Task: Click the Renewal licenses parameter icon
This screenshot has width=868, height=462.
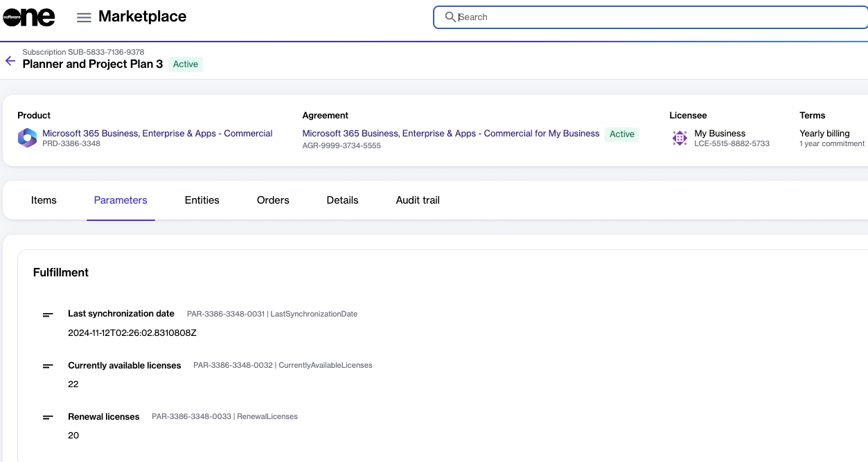Action: [48, 417]
